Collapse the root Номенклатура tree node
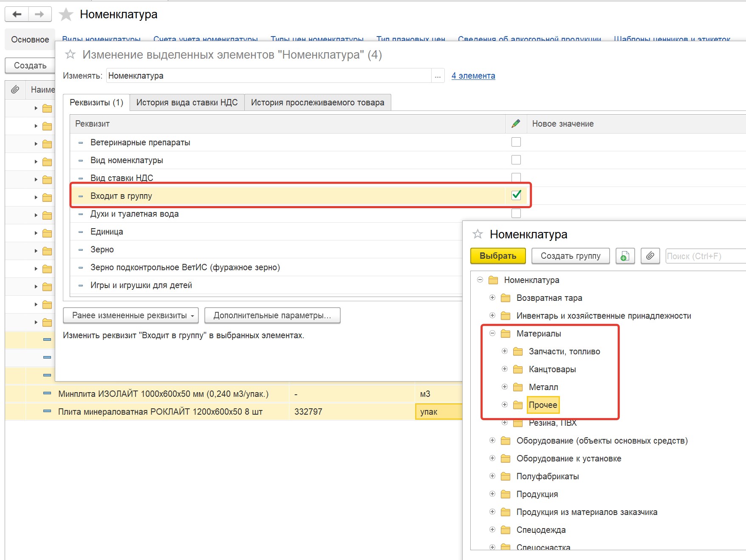Image resolution: width=746 pixels, height=560 pixels. click(x=480, y=280)
